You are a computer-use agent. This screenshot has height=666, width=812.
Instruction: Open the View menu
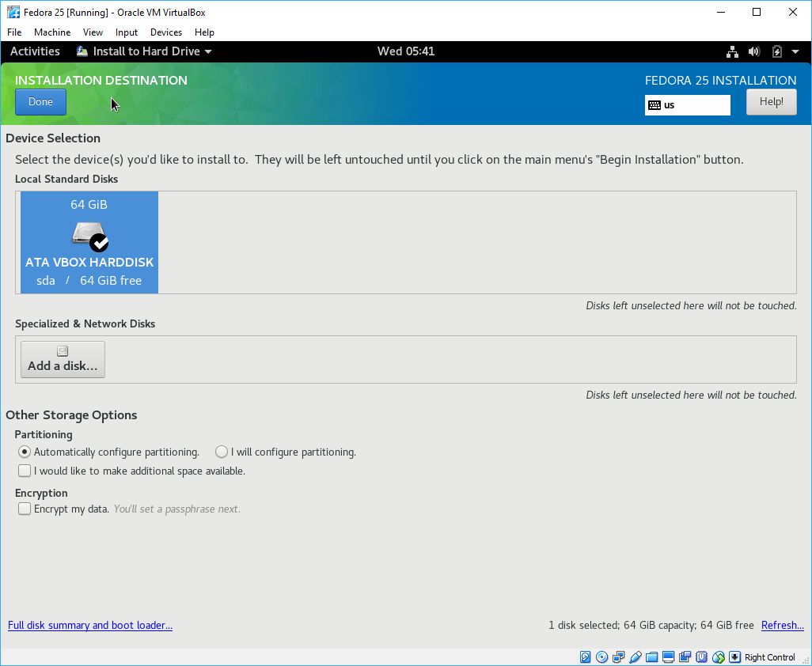[93, 32]
